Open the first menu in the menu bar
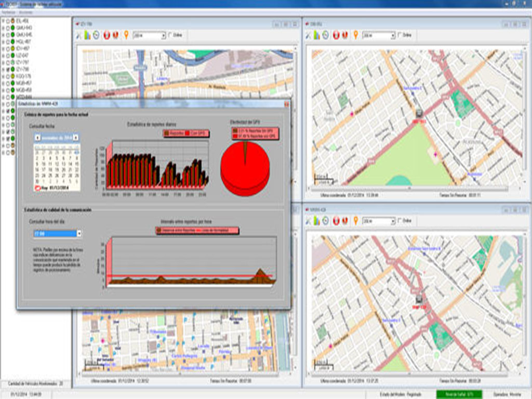This screenshot has width=532, height=399. pos(8,12)
